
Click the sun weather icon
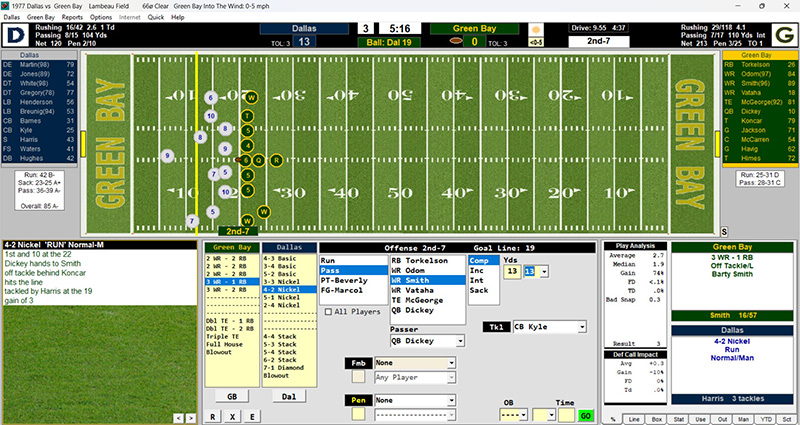point(536,29)
